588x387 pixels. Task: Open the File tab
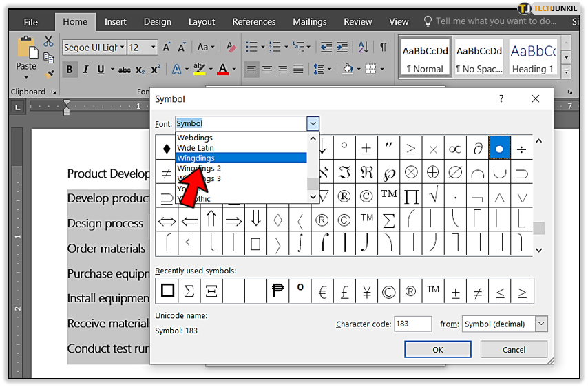coord(31,22)
